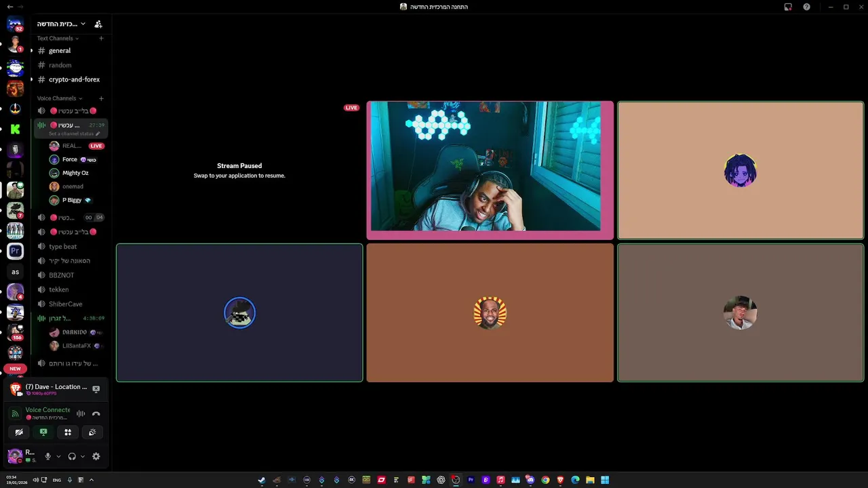The height and width of the screenshot is (488, 868).
Task: Join the type beat voice channel
Action: click(x=71, y=247)
